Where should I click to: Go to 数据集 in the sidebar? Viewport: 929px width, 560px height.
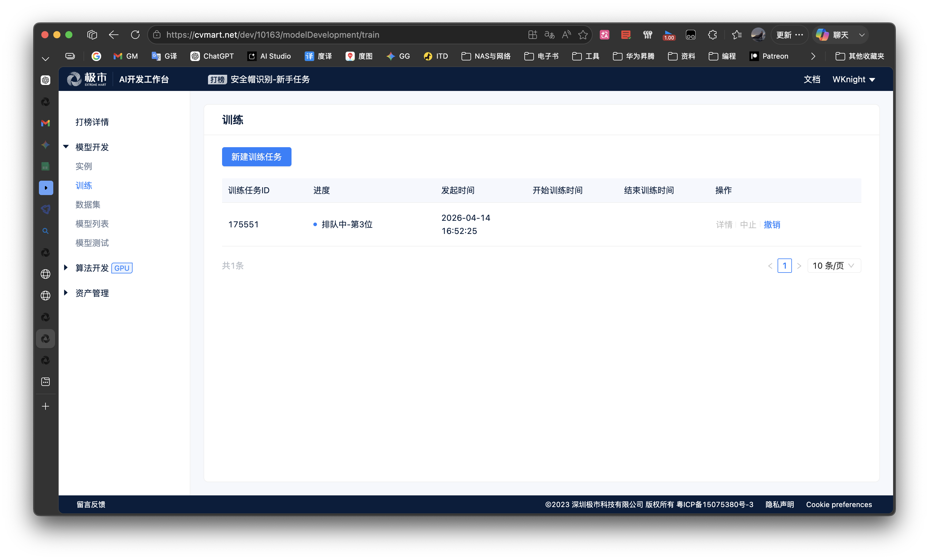pos(88,205)
